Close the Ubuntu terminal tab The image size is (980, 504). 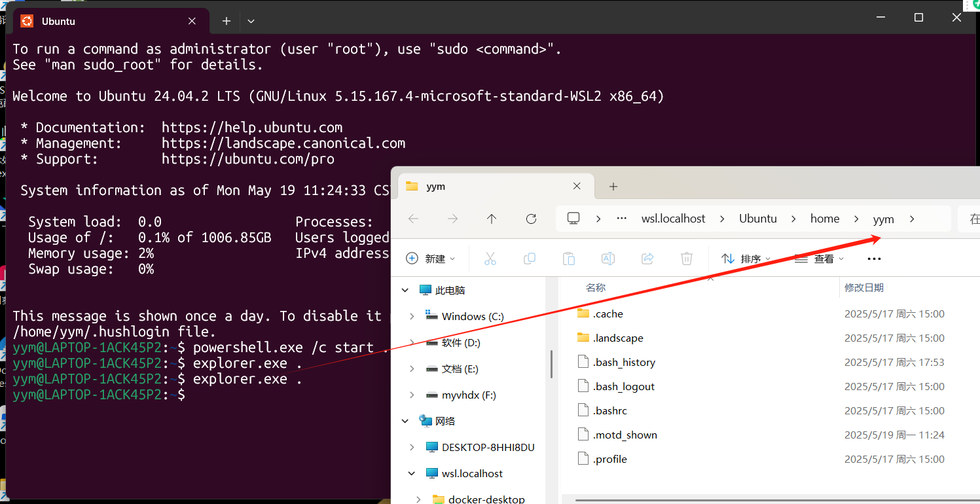pos(192,21)
